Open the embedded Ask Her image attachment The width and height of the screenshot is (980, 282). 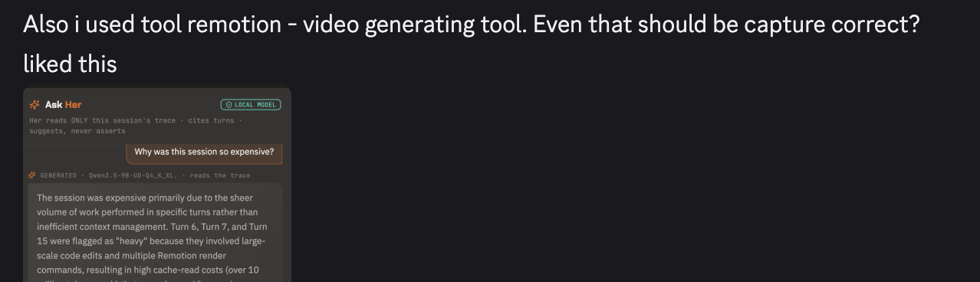[157, 183]
